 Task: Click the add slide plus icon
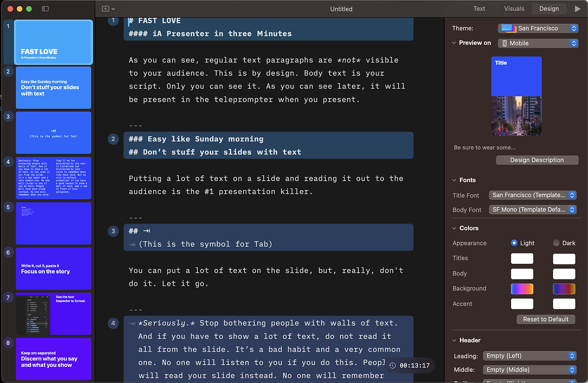pyautogui.click(x=105, y=9)
